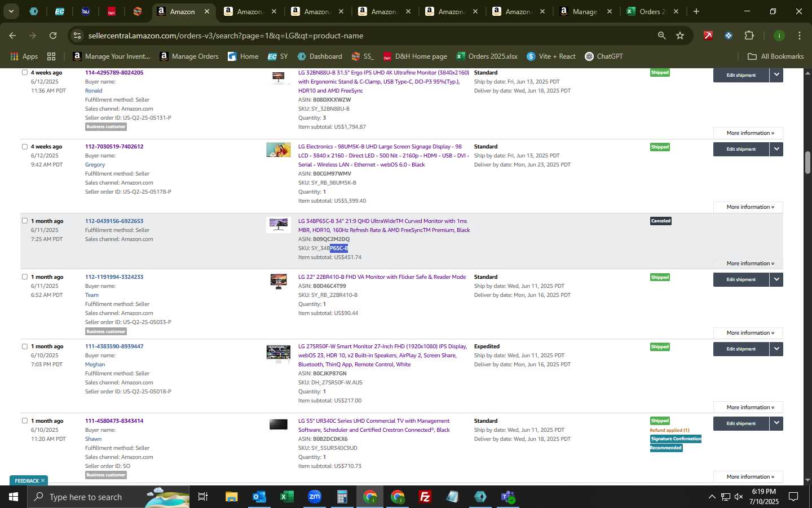812x508 pixels.
Task: Click the red arrow extension icon
Action: click(708, 36)
